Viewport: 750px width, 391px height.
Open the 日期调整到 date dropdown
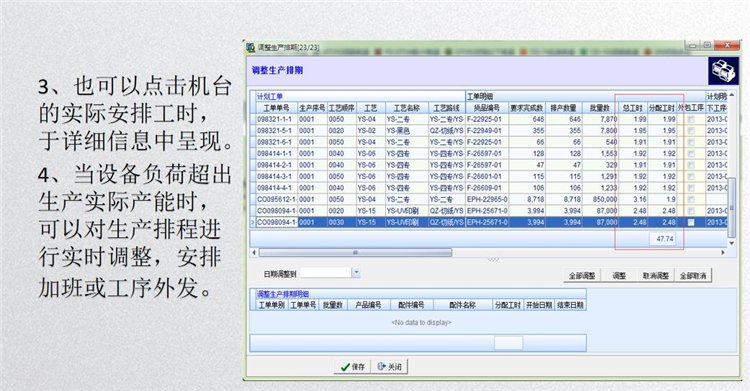(x=356, y=273)
